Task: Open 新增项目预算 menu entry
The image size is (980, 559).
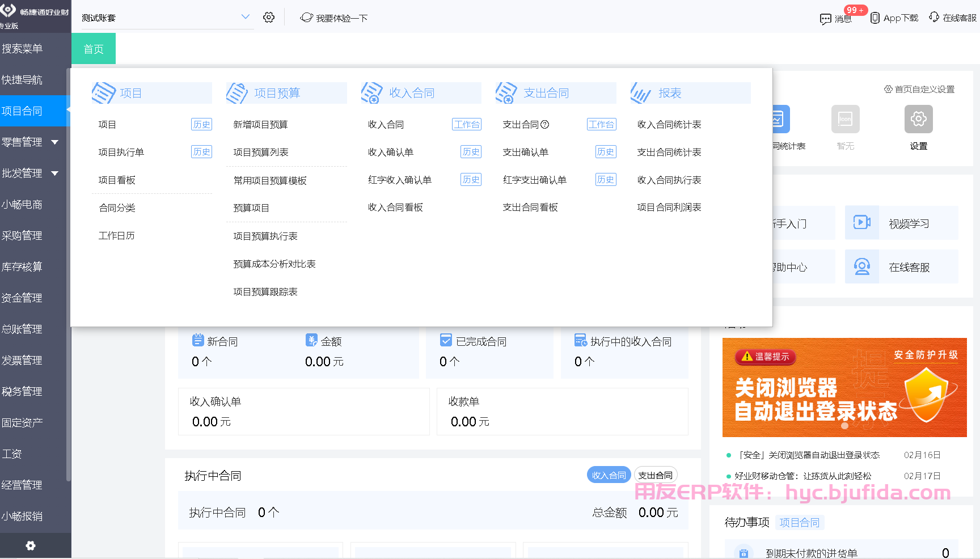Action: pyautogui.click(x=260, y=124)
